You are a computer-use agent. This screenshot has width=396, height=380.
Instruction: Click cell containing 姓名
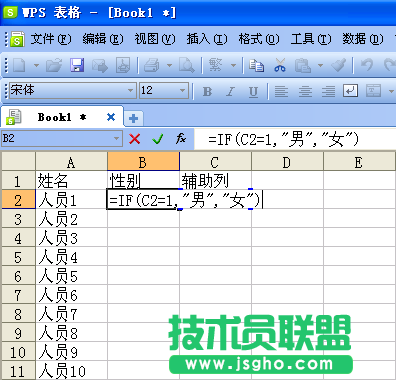coord(71,181)
